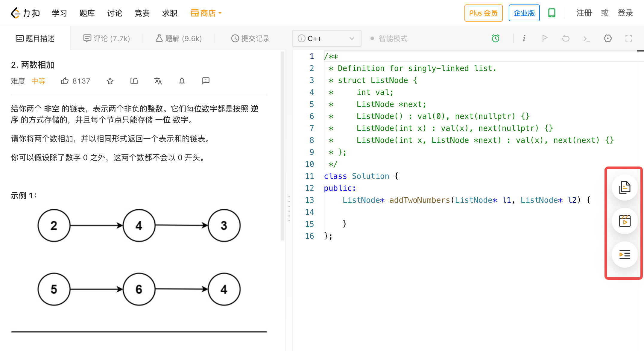Toggle the bell notification subscription
This screenshot has height=351, width=644.
tap(182, 81)
